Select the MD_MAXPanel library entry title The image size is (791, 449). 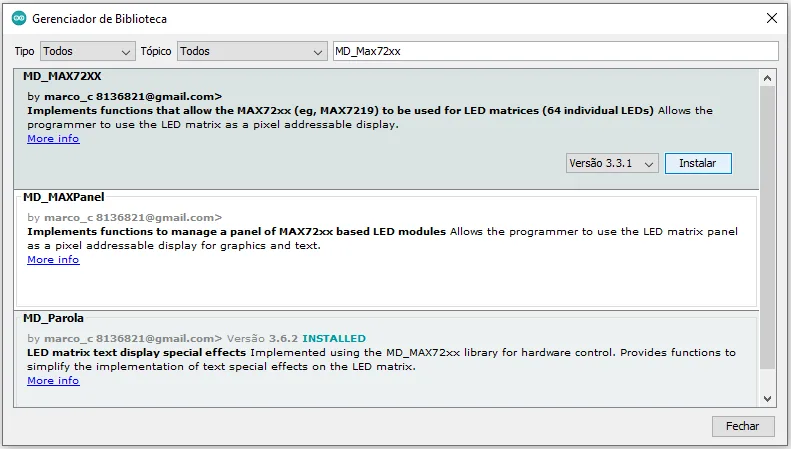(x=64, y=197)
